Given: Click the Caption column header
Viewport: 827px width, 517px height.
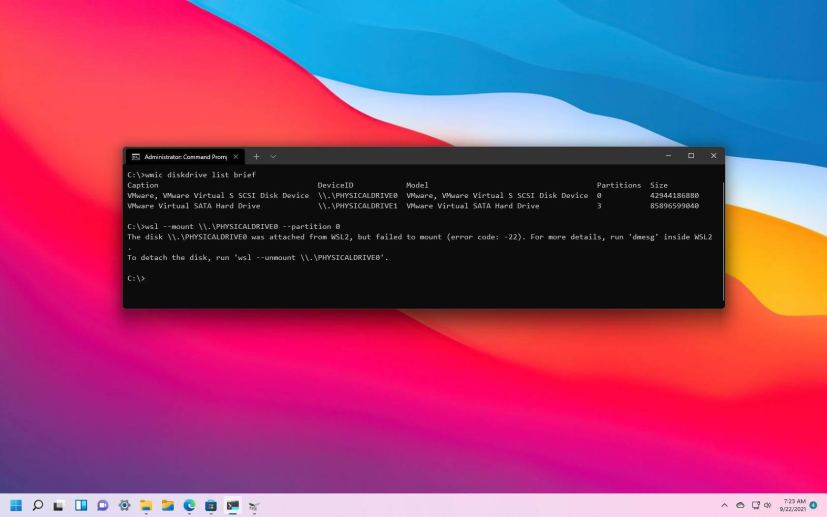Looking at the screenshot, I should coord(142,185).
